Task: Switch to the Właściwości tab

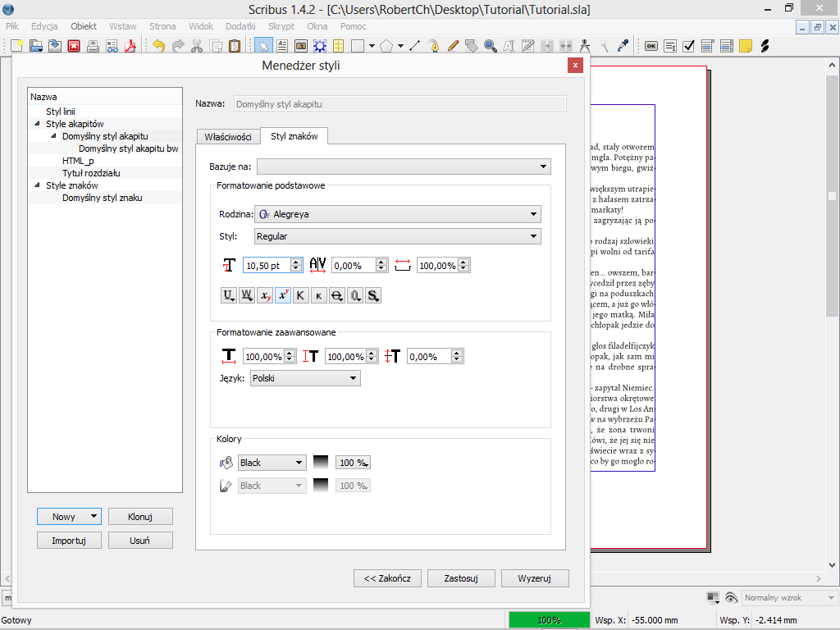Action: pyautogui.click(x=228, y=136)
